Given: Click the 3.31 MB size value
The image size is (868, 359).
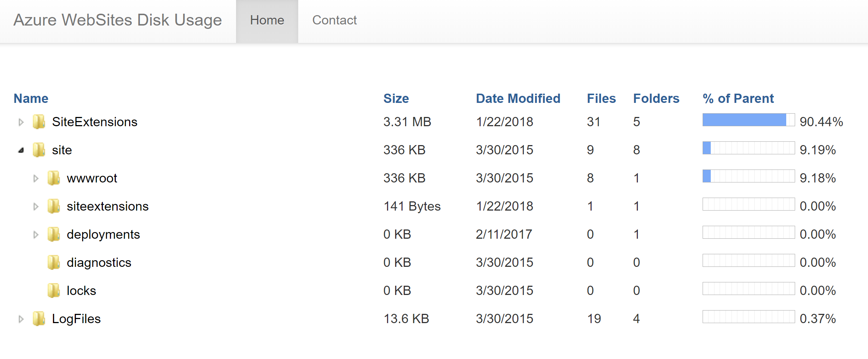Looking at the screenshot, I should click(407, 122).
